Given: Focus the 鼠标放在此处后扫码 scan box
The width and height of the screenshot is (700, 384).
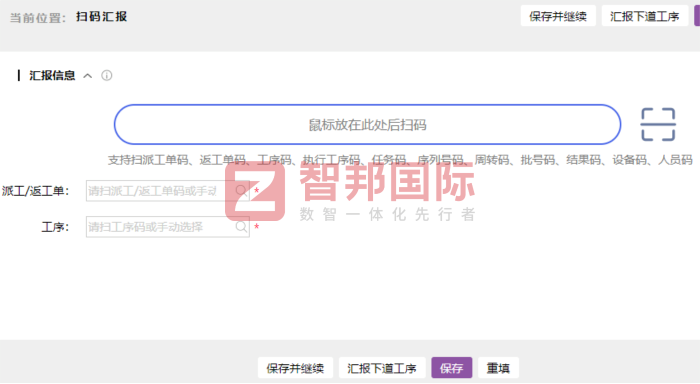Looking at the screenshot, I should 367,125.
